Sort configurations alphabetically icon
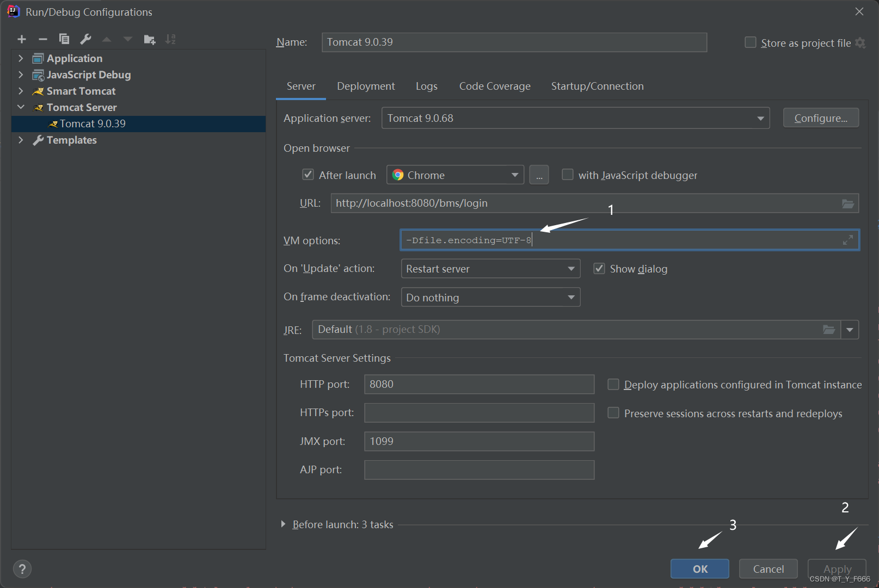 point(170,39)
